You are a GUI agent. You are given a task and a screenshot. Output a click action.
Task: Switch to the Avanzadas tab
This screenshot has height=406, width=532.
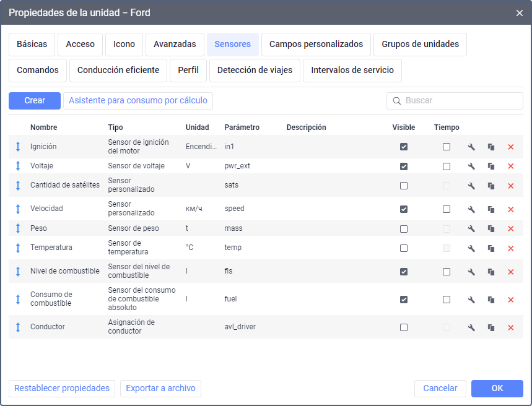pyautogui.click(x=175, y=44)
